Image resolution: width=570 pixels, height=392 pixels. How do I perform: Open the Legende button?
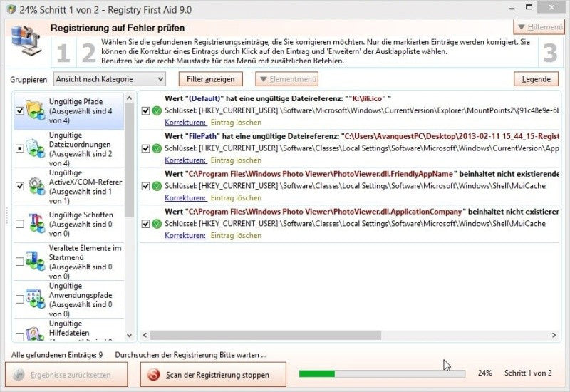click(x=536, y=79)
